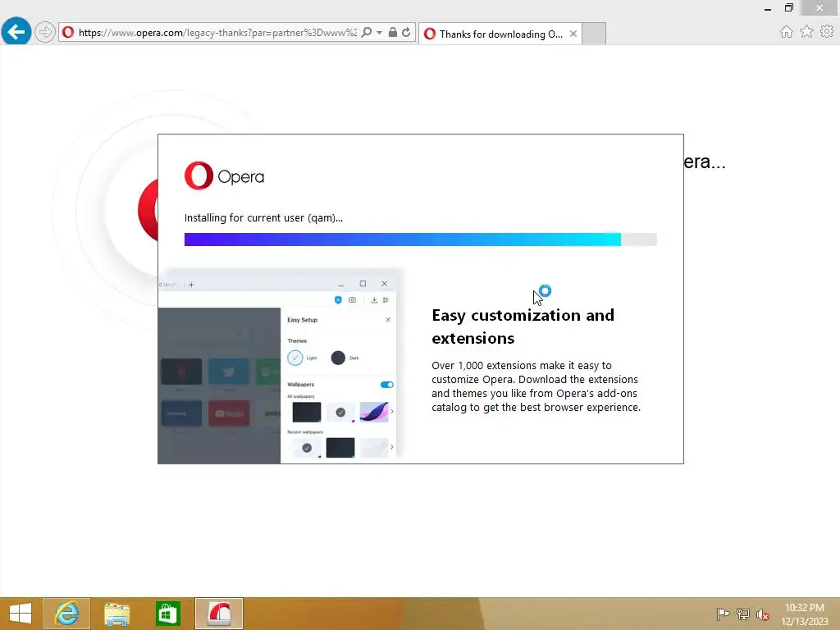Select the opera.com URL address field

217,33
